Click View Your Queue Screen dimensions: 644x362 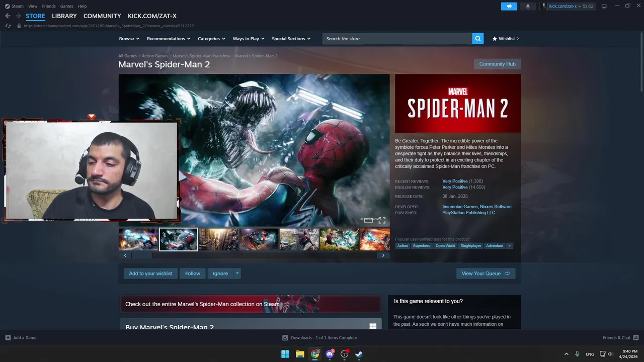click(x=486, y=274)
